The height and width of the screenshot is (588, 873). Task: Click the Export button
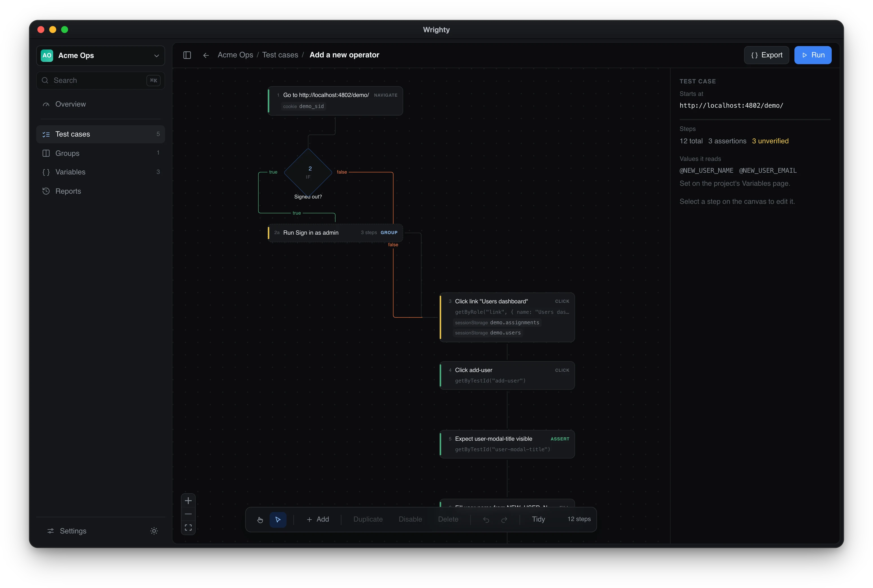click(766, 55)
